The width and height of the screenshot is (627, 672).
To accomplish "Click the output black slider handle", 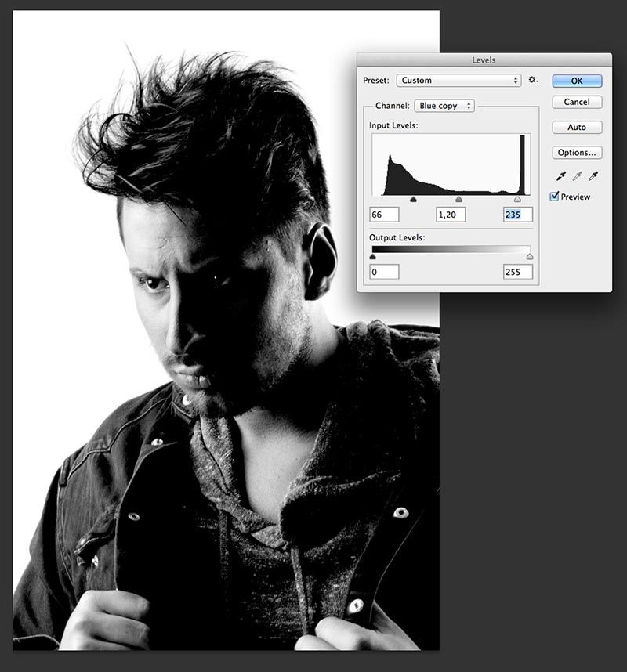I will 372,256.
